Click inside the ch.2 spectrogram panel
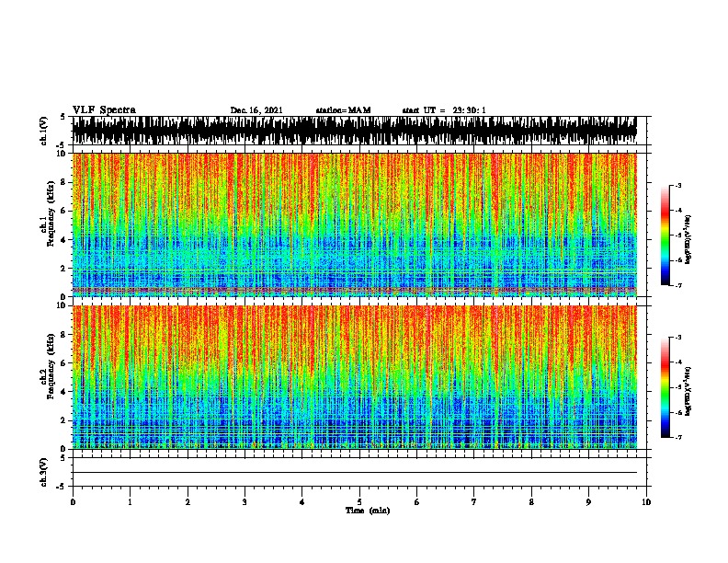 pos(355,377)
